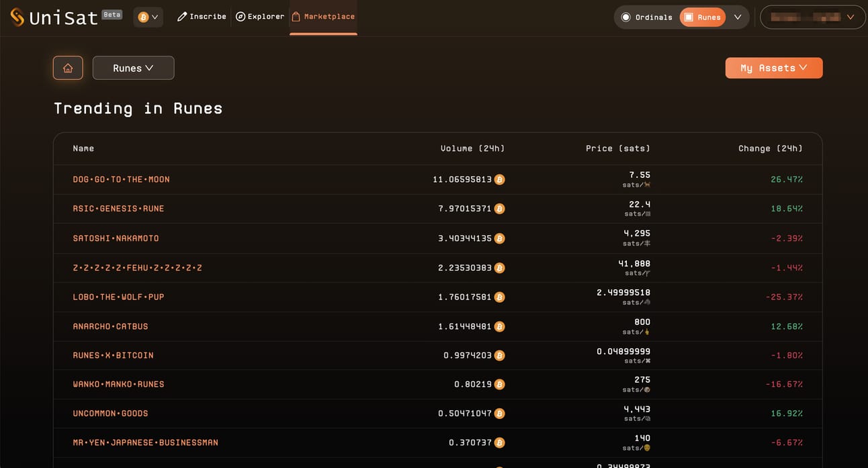Click Bitcoin icon beside volume 11.06595813

pyautogui.click(x=499, y=180)
